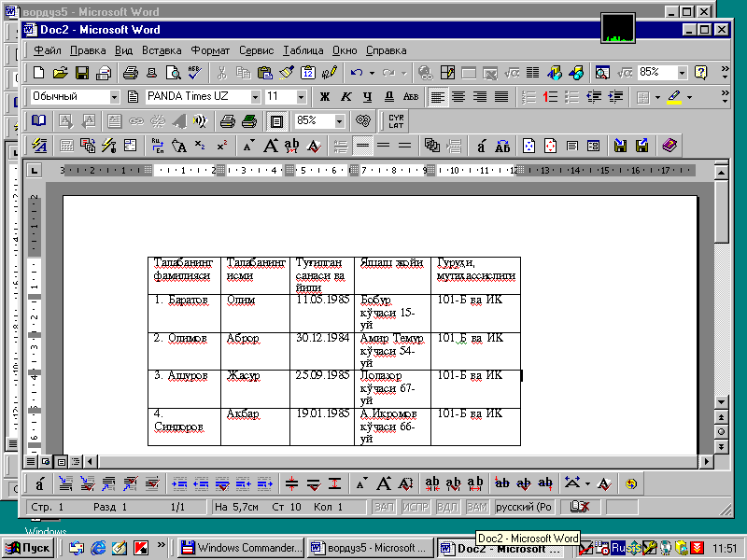Click Ru keyboard layout tray indicator

618,548
